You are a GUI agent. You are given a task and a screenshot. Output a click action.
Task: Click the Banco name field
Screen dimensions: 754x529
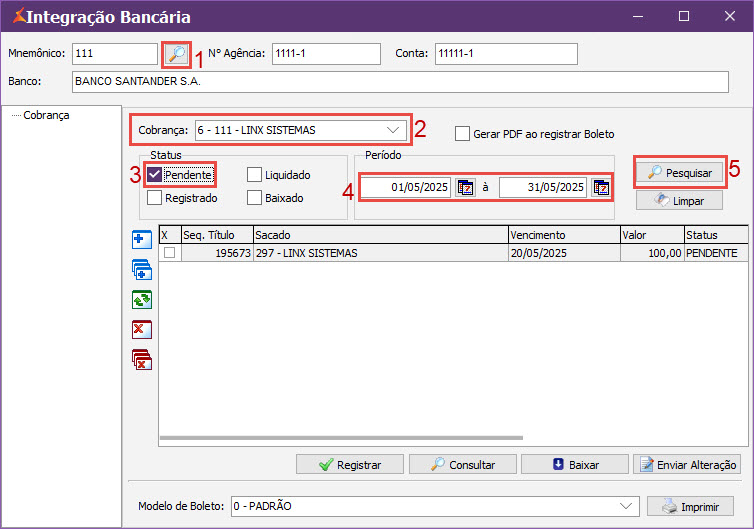pyautogui.click(x=401, y=82)
